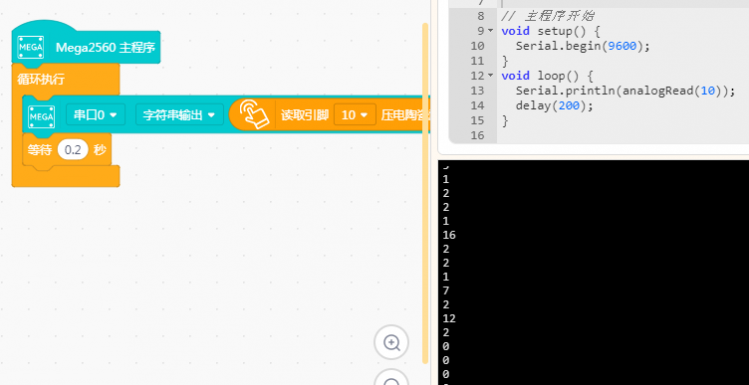Screen dimensions: 749x385
Task: Click the value 12 in serial monitor
Action: coord(449,318)
